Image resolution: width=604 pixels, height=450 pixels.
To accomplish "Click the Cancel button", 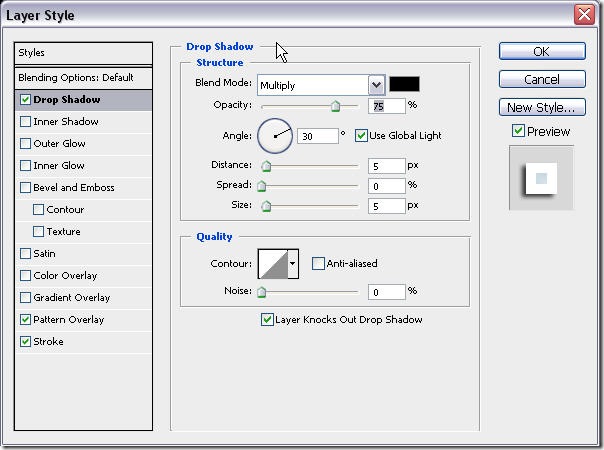I will tap(541, 79).
